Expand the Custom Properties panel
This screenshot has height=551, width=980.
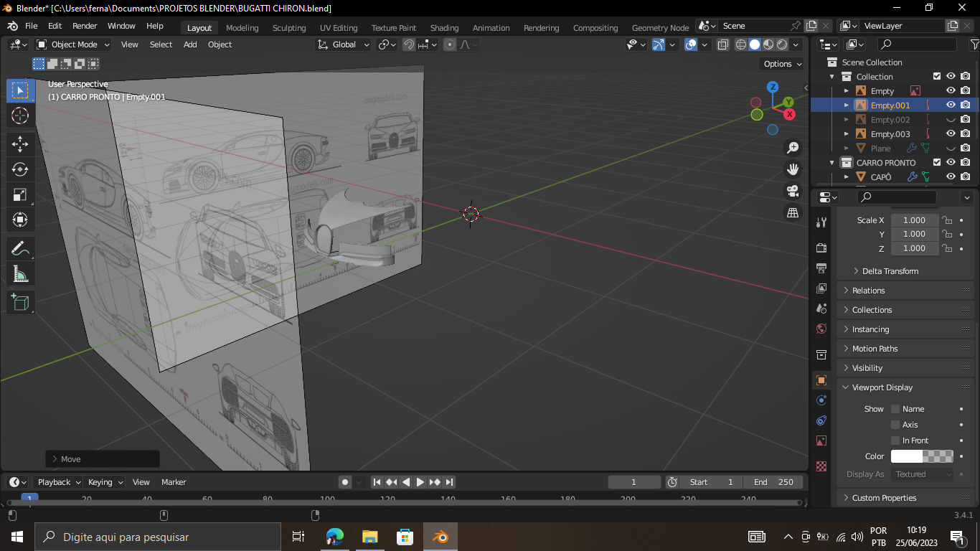coord(884,498)
